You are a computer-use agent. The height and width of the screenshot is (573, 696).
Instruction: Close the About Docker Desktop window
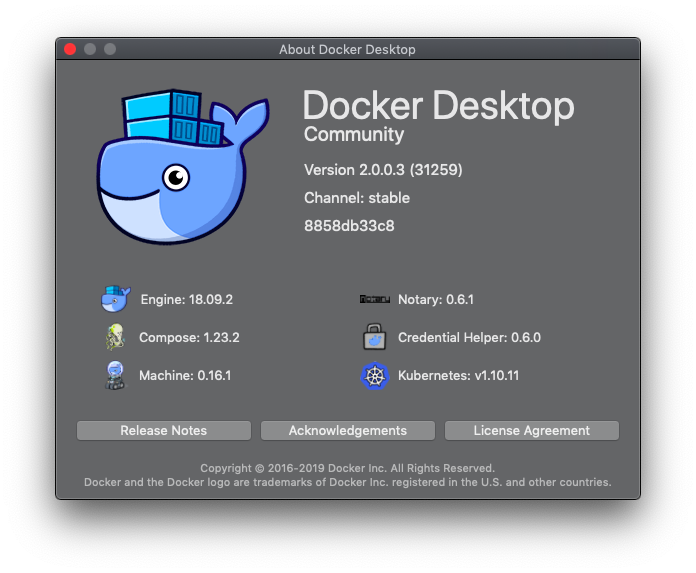(70, 49)
